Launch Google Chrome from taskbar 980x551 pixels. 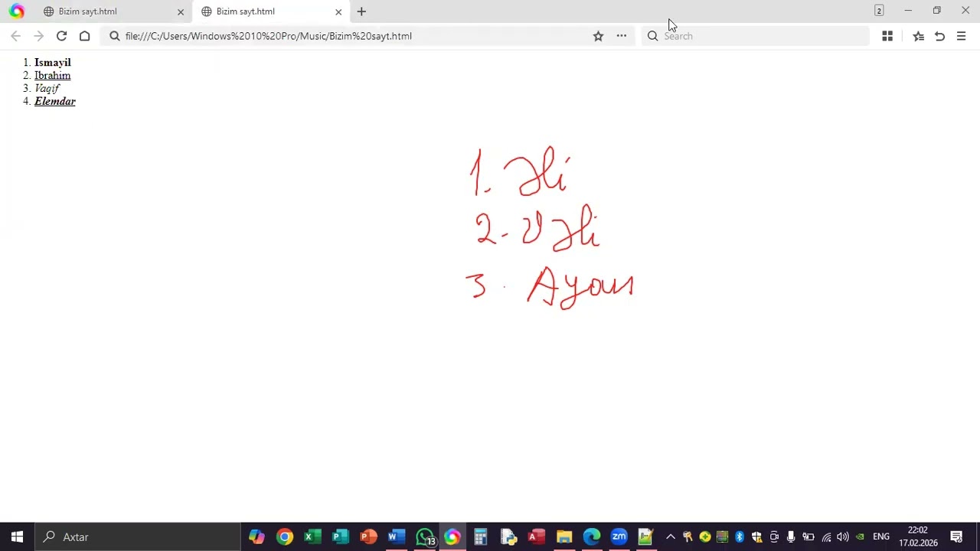[x=284, y=537]
